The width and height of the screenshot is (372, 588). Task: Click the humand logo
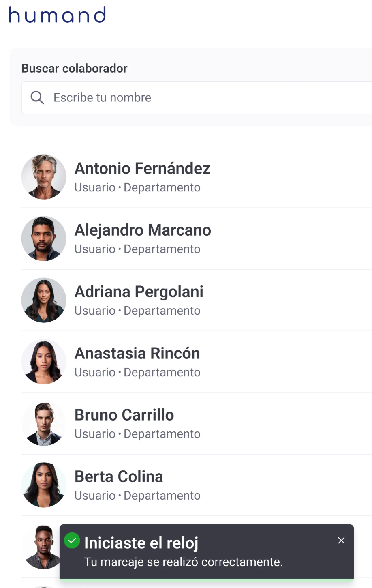(x=57, y=15)
